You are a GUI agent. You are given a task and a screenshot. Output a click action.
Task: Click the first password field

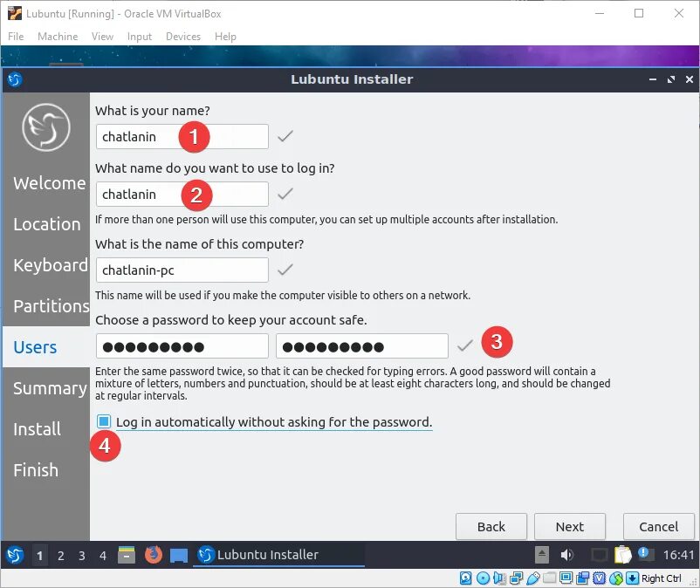(x=182, y=346)
